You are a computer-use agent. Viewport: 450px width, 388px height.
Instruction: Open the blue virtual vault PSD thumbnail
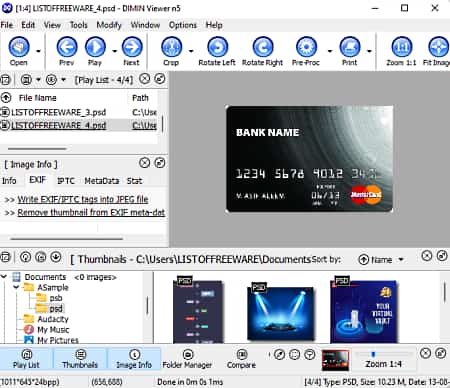pos(364,311)
